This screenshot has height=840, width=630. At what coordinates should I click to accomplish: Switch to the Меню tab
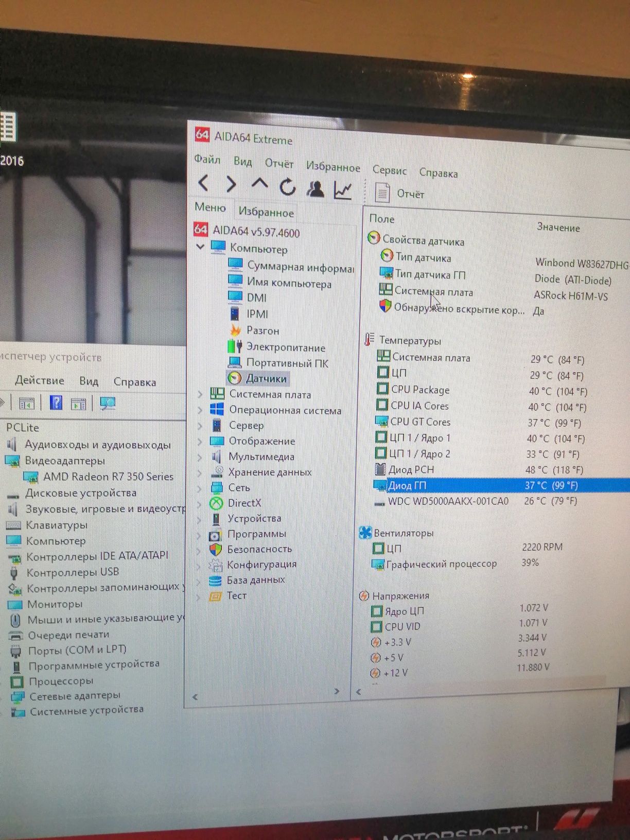(x=210, y=207)
